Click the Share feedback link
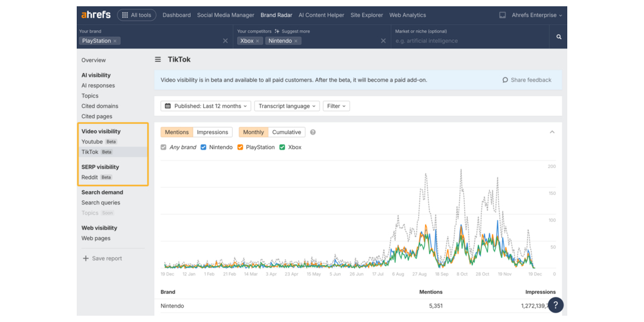The image size is (644, 322). click(526, 80)
